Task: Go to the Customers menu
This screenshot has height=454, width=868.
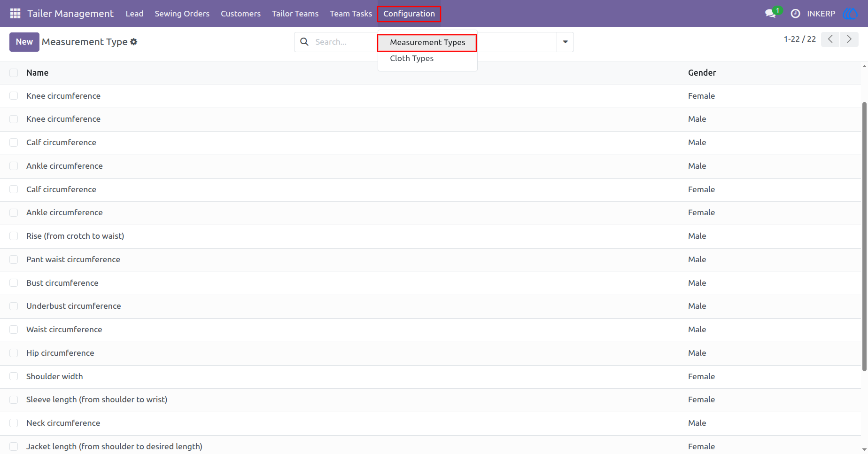Action: (x=240, y=14)
